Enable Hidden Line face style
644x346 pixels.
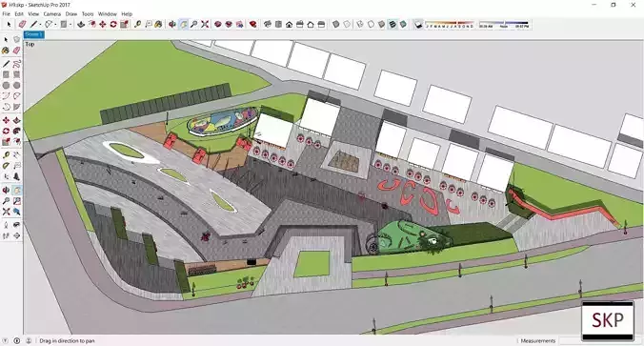371,24
